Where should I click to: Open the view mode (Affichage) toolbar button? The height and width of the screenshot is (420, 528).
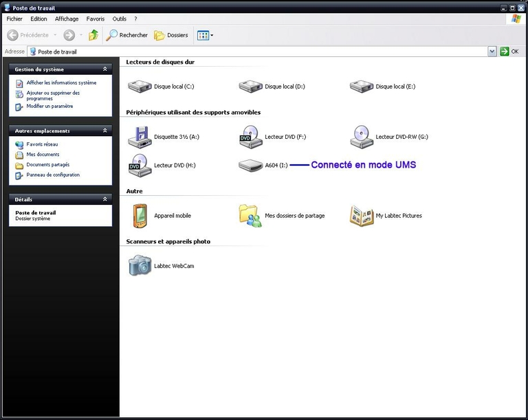point(205,35)
